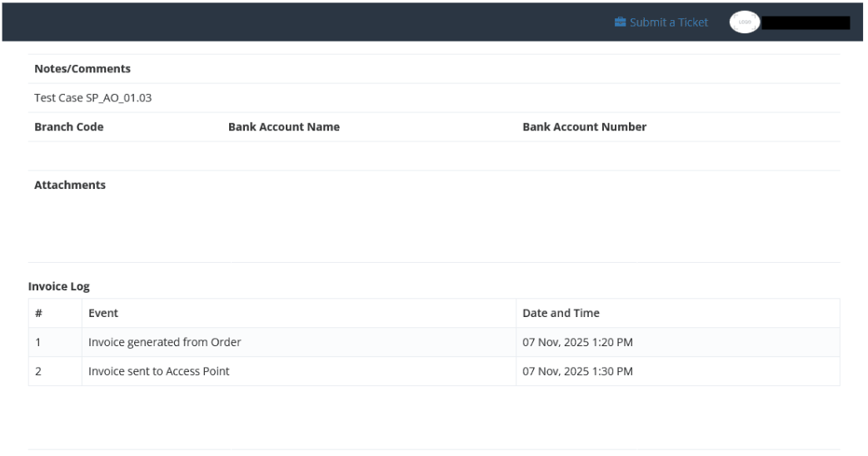Click row number 1 in Invoice Log
This screenshot has width=868, height=456.
coord(38,342)
